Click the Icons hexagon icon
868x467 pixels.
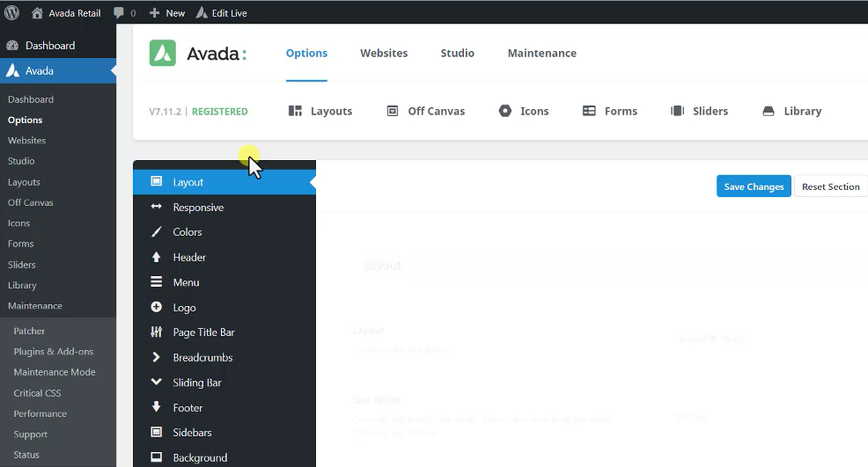click(x=505, y=111)
